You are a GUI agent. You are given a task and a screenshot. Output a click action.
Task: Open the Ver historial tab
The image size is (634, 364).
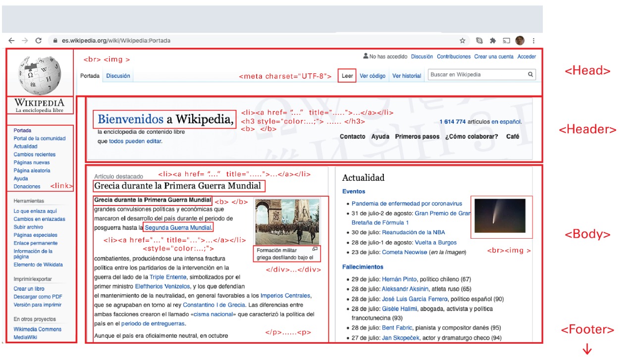pos(406,76)
